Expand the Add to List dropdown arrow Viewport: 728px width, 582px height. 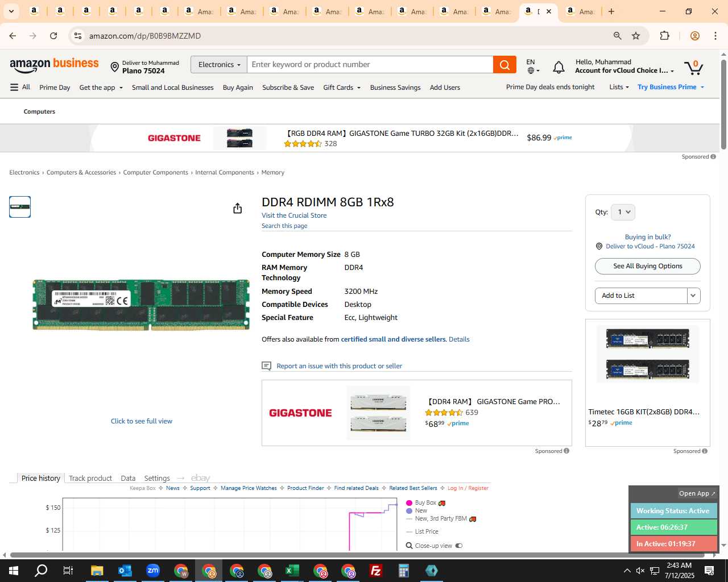(x=693, y=296)
